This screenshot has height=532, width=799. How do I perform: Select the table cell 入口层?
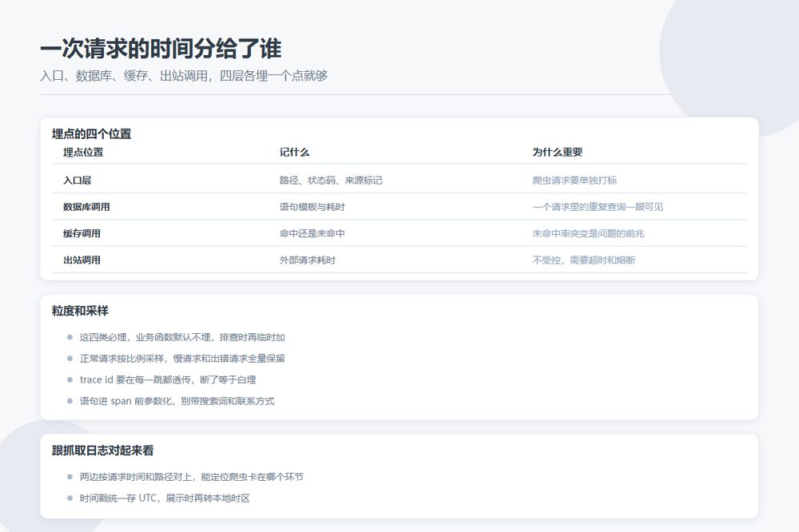[x=77, y=181]
